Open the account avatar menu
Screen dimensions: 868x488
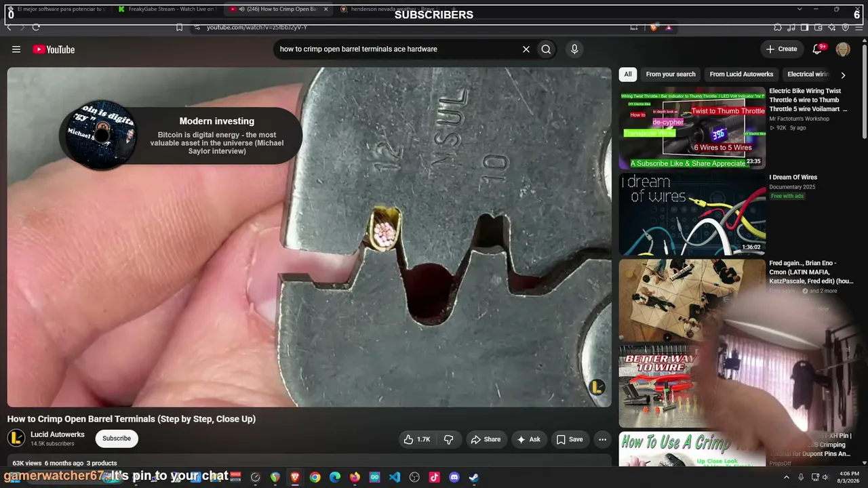843,49
